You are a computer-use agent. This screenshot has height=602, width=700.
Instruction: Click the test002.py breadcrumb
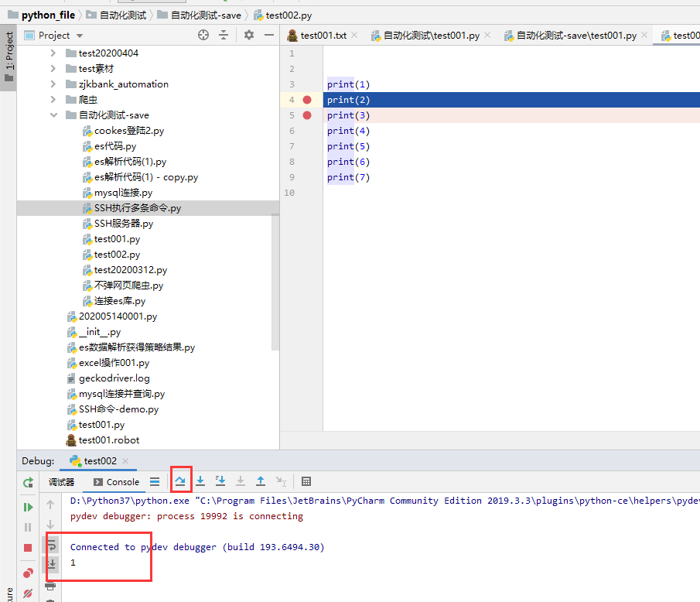[x=289, y=15]
